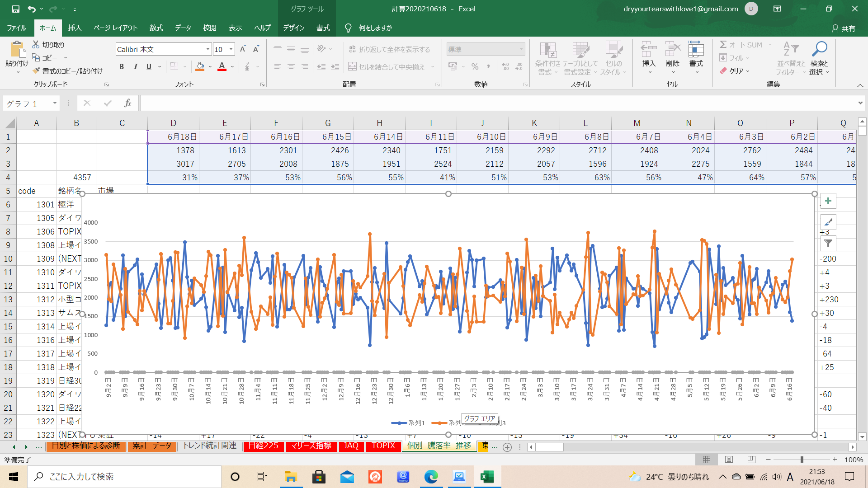Switch to page layout view
This screenshot has height=488, width=868.
coord(729,460)
